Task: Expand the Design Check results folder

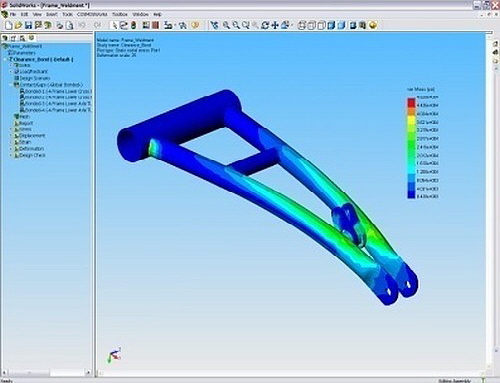Action: click(11, 155)
